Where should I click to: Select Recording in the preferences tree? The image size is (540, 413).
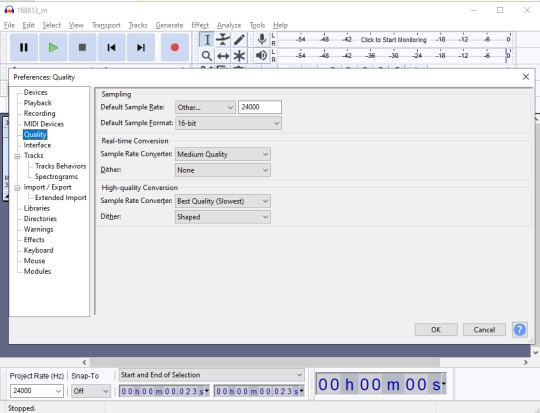pyautogui.click(x=39, y=113)
